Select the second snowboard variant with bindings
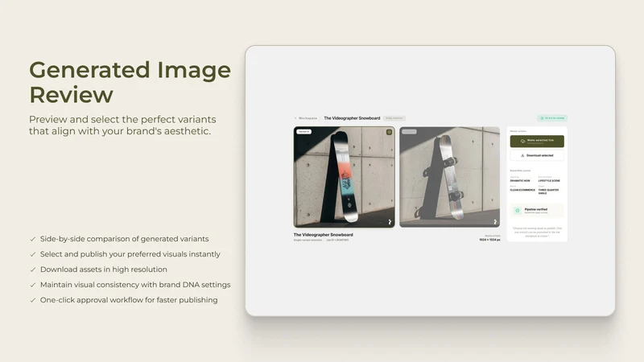644x362 pixels. [x=450, y=177]
